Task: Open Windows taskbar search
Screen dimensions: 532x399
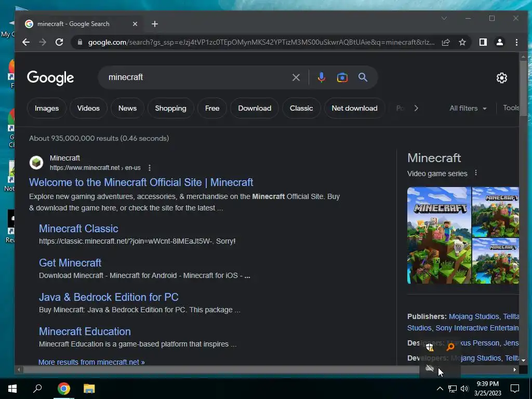Action: point(37,389)
